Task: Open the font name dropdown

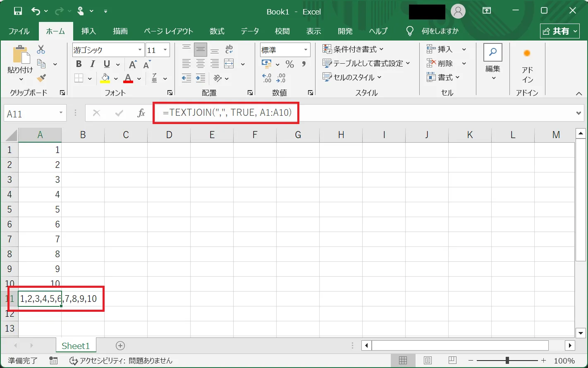Action: click(x=140, y=50)
